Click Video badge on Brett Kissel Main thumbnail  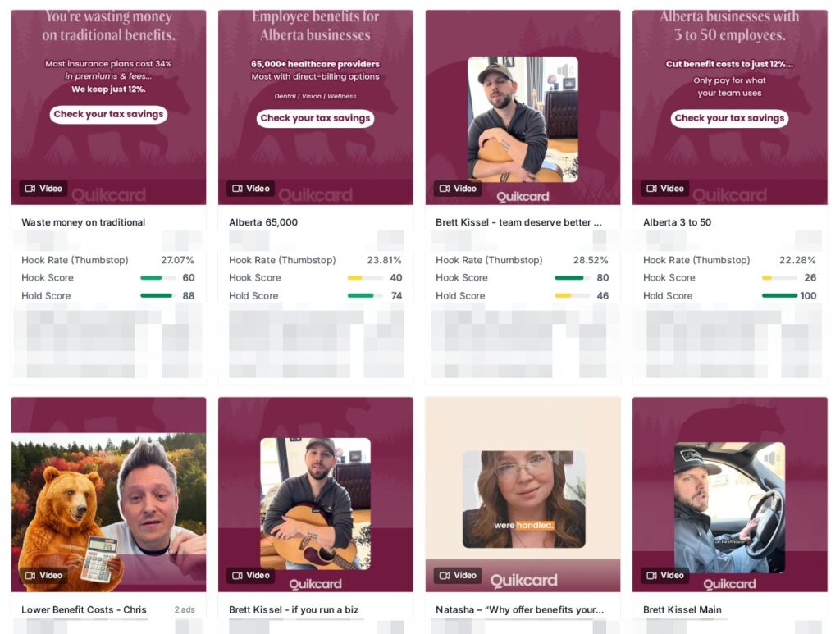664,575
